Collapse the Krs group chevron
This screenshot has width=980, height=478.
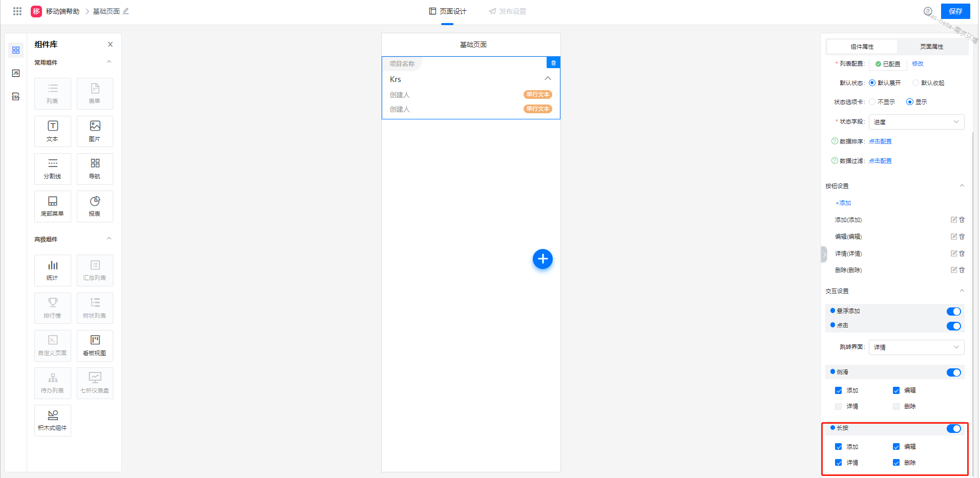pos(548,78)
